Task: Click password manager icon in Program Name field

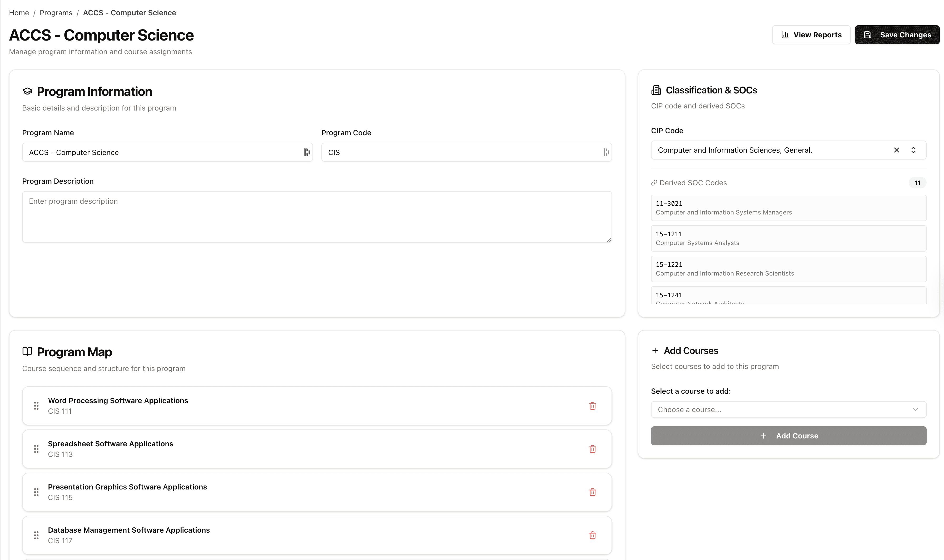Action: point(307,152)
